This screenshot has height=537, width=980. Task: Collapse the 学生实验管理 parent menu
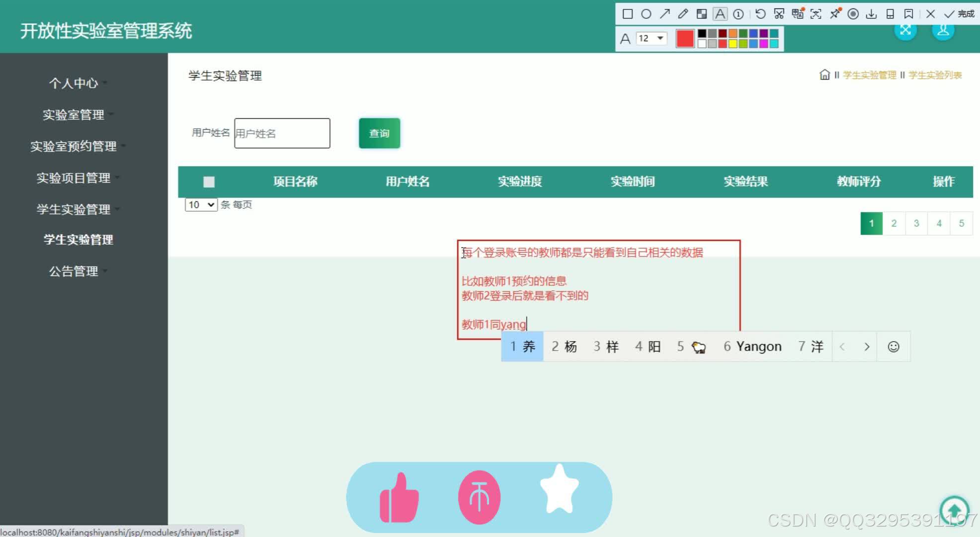[x=74, y=209]
